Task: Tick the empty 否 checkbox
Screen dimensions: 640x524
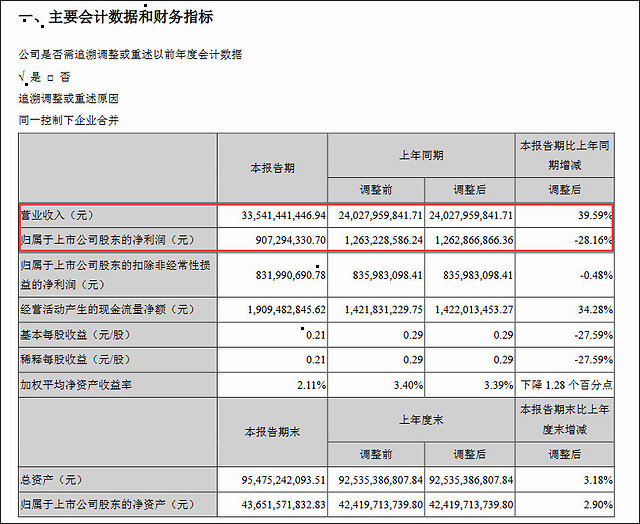Action: click(x=50, y=78)
